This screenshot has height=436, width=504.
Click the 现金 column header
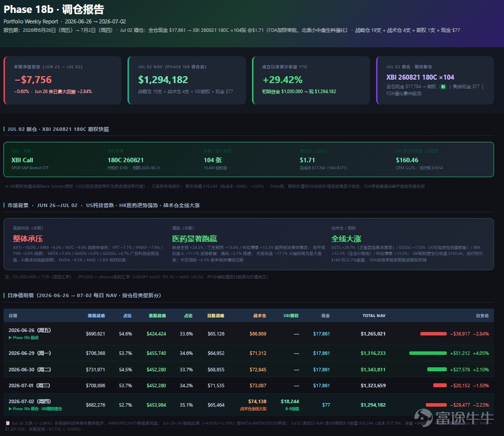(x=326, y=316)
